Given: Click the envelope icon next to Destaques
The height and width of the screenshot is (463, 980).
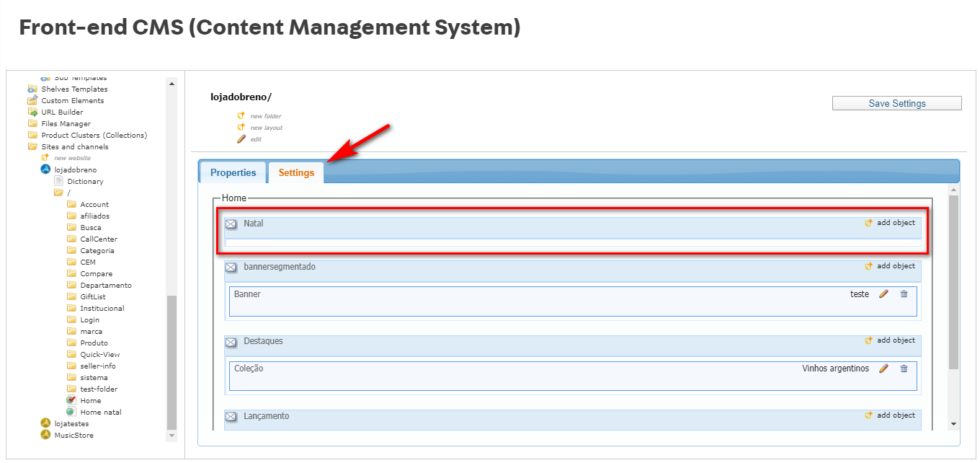Looking at the screenshot, I should tap(231, 342).
